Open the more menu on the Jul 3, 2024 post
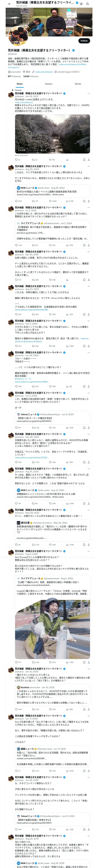The height and width of the screenshot is (868, 98). point(89,208)
